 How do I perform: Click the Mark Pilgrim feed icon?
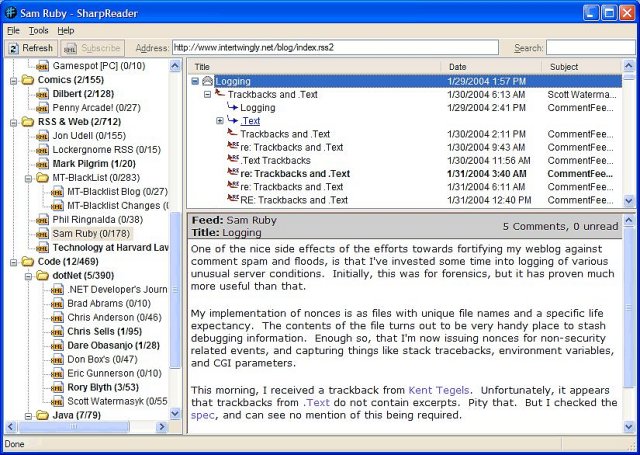pos(42,164)
